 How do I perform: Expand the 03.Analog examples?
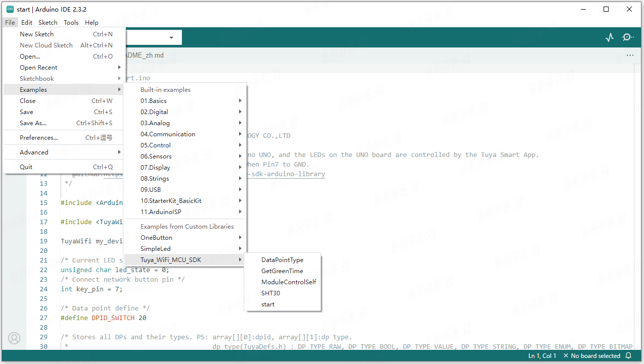pyautogui.click(x=185, y=123)
